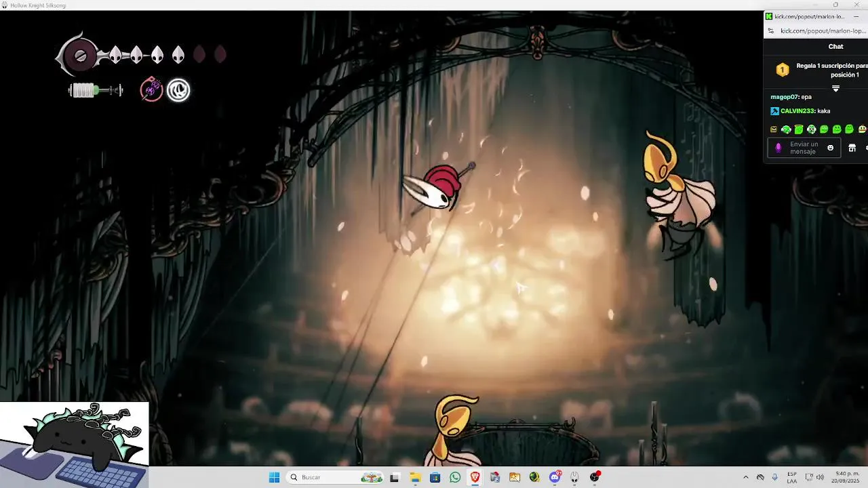868x488 pixels.
Task: Expand the gift subscription banner arrow
Action: click(x=835, y=88)
